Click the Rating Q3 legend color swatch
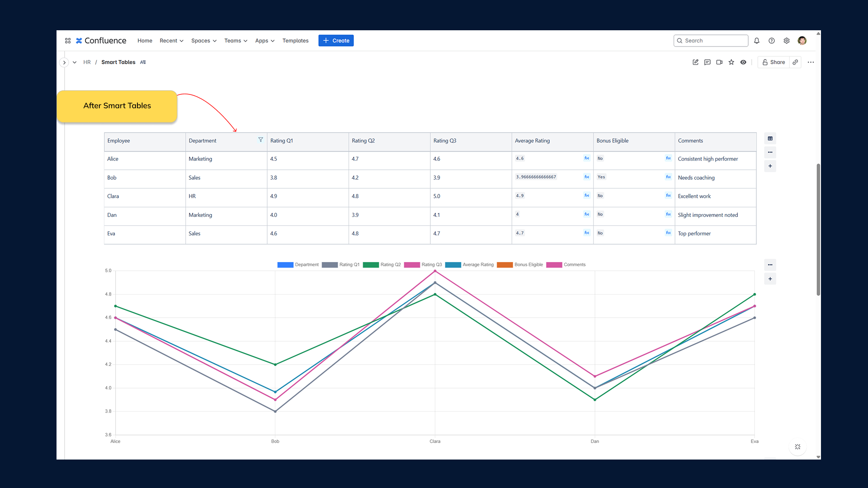Viewport: 868px width, 488px height. 412,265
